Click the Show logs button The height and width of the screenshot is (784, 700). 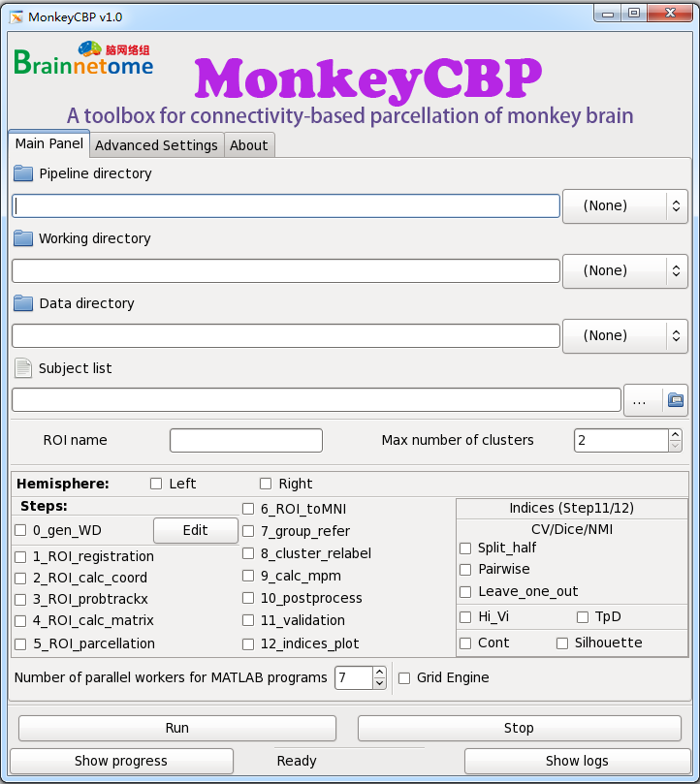click(x=576, y=761)
